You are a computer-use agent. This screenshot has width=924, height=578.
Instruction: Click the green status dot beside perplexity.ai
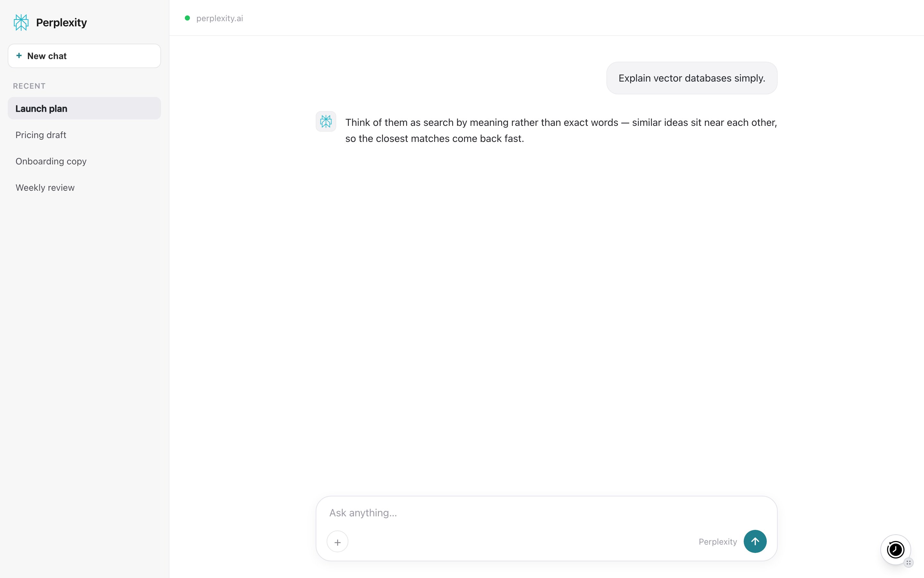click(187, 18)
